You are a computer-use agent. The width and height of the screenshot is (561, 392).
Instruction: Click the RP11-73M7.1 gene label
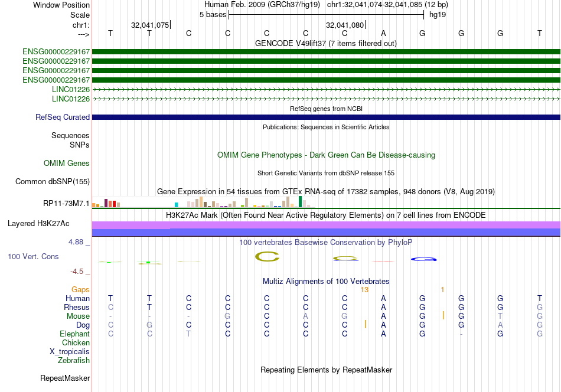pos(66,203)
